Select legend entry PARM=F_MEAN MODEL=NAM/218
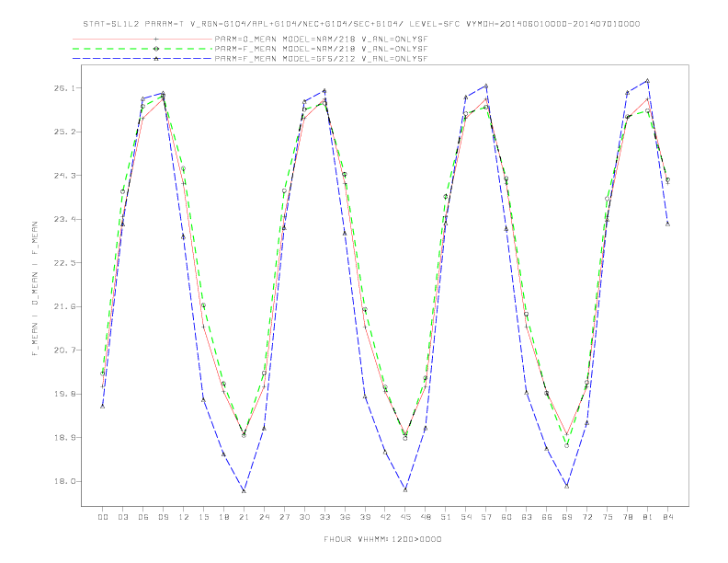 321,49
